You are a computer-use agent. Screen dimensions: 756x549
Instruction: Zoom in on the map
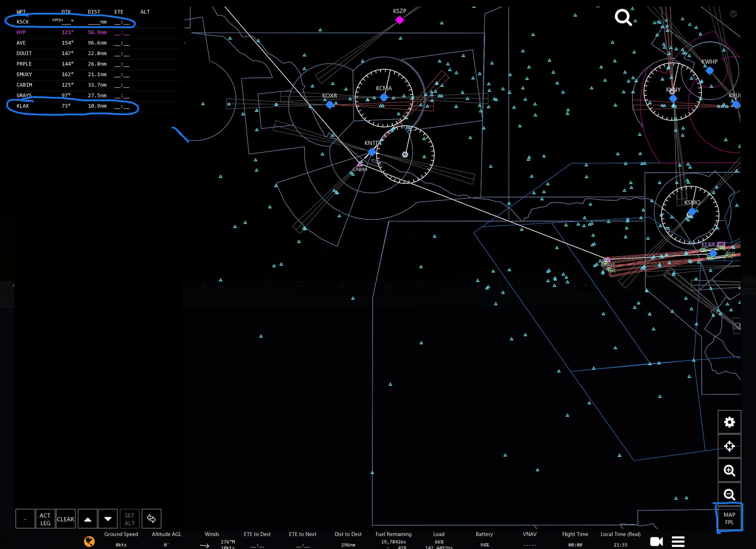pos(729,470)
